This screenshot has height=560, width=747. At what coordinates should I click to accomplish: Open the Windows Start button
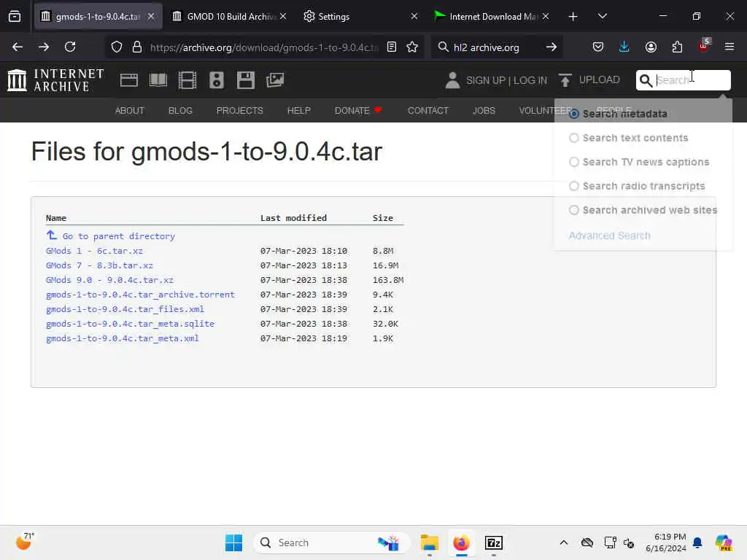pyautogui.click(x=234, y=542)
